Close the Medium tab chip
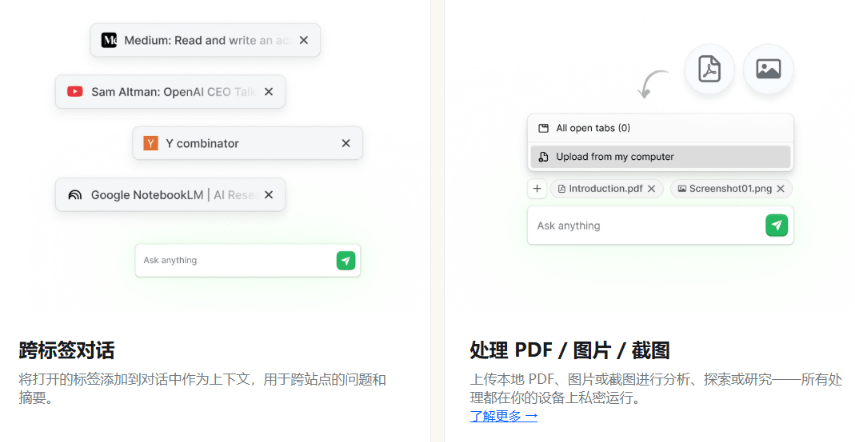 (x=304, y=41)
